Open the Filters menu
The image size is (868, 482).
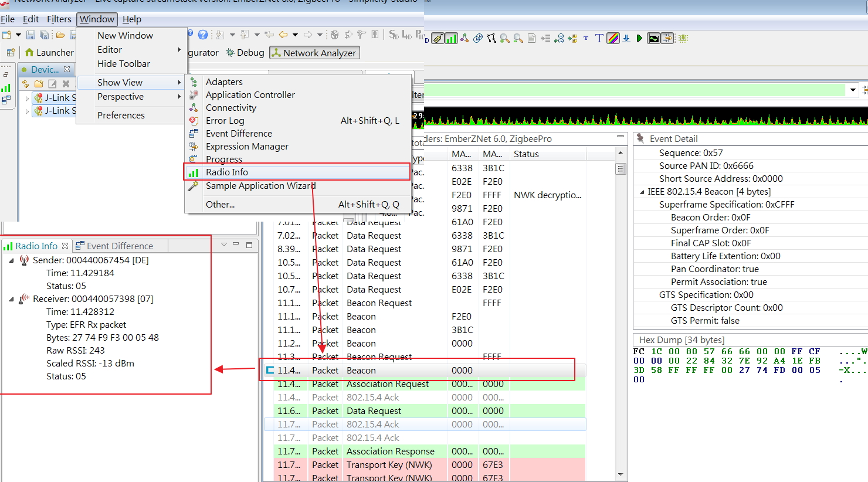[x=59, y=19]
